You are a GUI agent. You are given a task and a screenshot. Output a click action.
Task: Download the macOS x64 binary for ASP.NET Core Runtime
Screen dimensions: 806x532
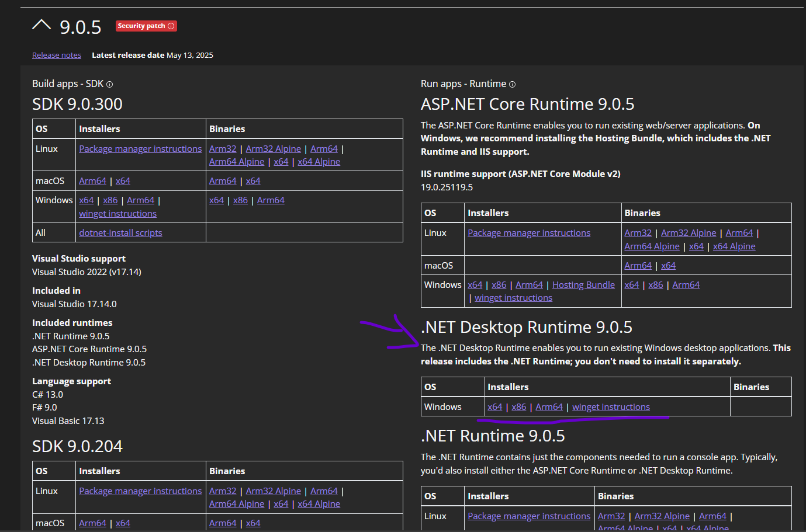coord(668,265)
